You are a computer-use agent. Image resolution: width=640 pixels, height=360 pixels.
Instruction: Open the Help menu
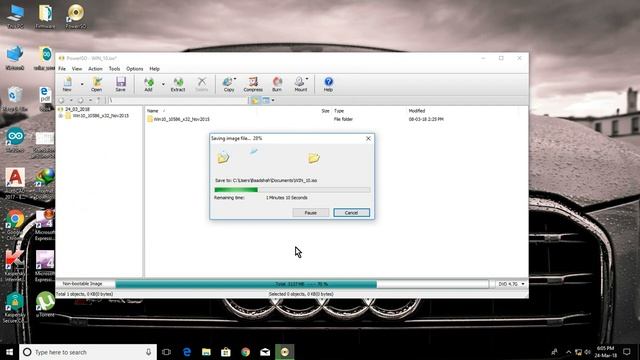(154, 69)
